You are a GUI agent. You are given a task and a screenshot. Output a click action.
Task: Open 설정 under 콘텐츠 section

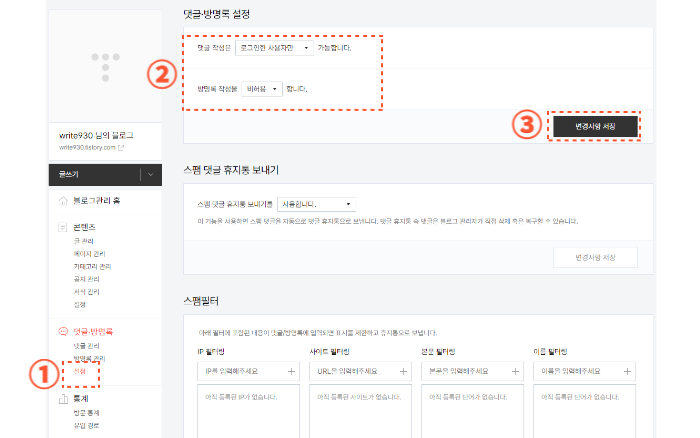coord(79,305)
